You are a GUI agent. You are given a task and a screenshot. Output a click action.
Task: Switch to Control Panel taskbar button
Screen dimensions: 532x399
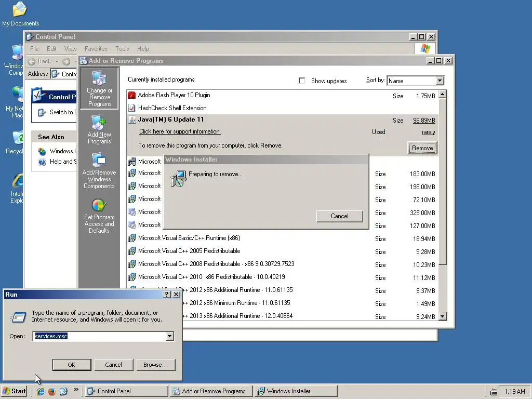(126, 391)
